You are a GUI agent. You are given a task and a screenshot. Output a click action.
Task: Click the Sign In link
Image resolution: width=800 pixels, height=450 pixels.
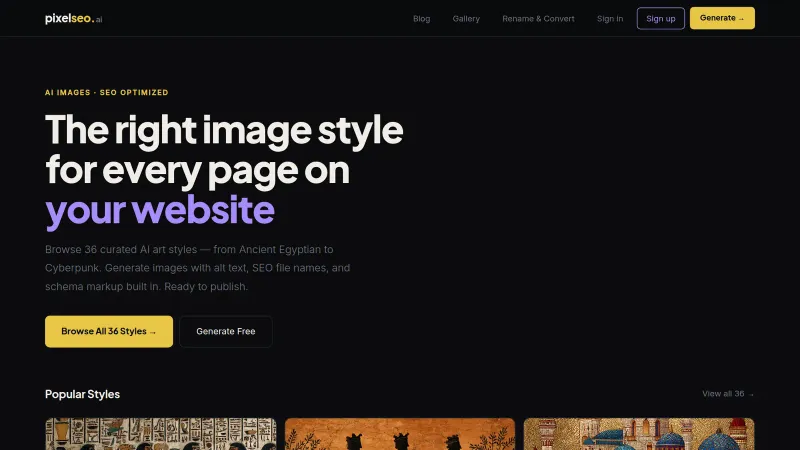610,18
